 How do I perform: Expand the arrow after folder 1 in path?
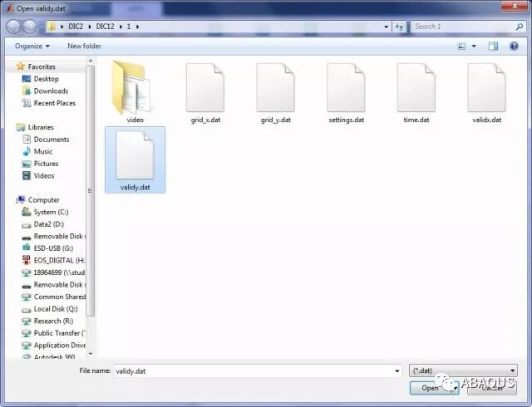point(137,27)
